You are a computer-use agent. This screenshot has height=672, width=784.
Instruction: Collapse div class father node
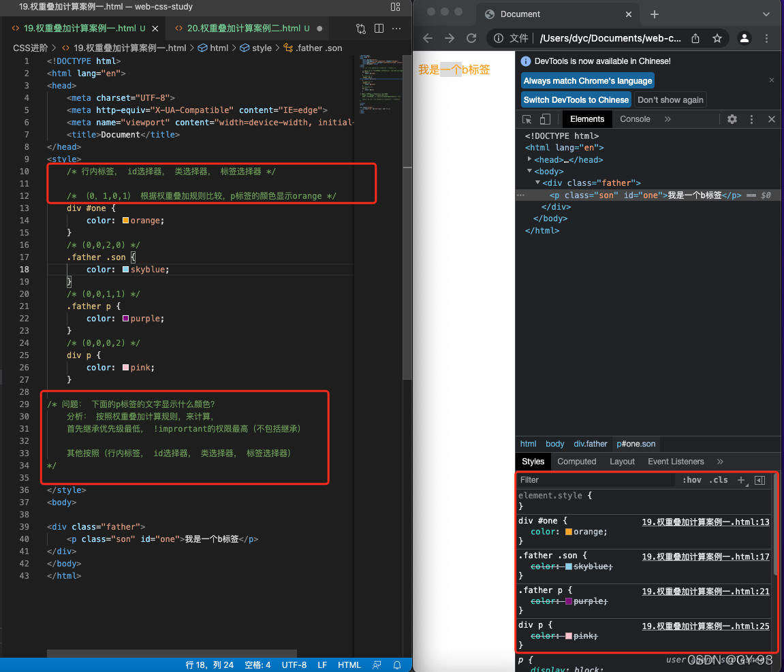[x=538, y=182]
